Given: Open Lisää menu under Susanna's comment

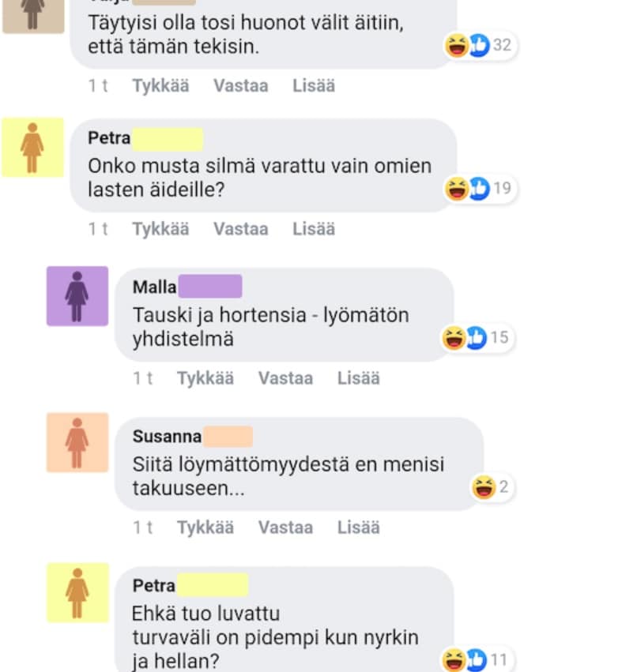Looking at the screenshot, I should pyautogui.click(x=359, y=527).
